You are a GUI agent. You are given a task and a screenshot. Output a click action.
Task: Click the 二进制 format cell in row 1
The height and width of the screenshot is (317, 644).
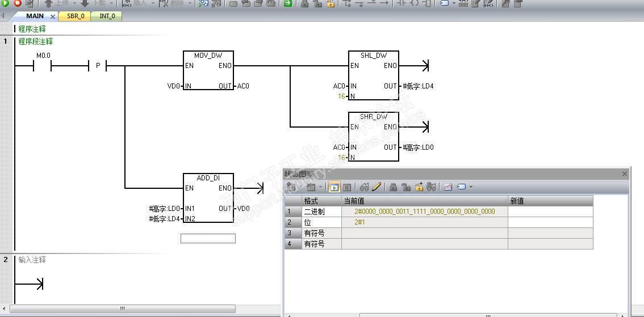pos(321,212)
